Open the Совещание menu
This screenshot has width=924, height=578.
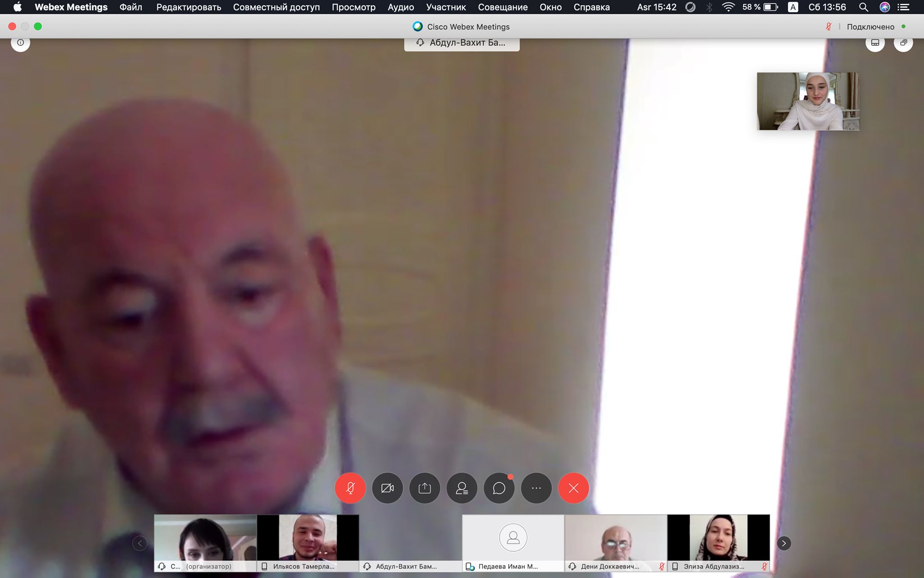[503, 7]
